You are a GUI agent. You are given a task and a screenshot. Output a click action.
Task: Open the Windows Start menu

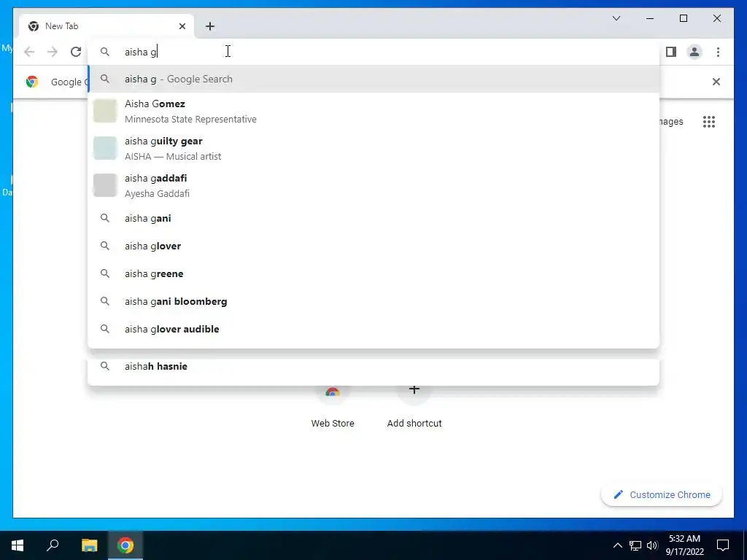pyautogui.click(x=18, y=545)
